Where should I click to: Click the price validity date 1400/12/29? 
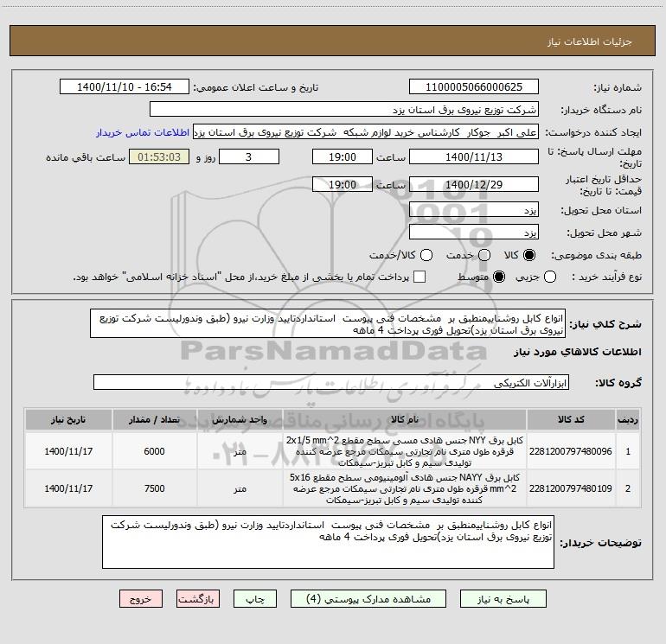click(474, 185)
